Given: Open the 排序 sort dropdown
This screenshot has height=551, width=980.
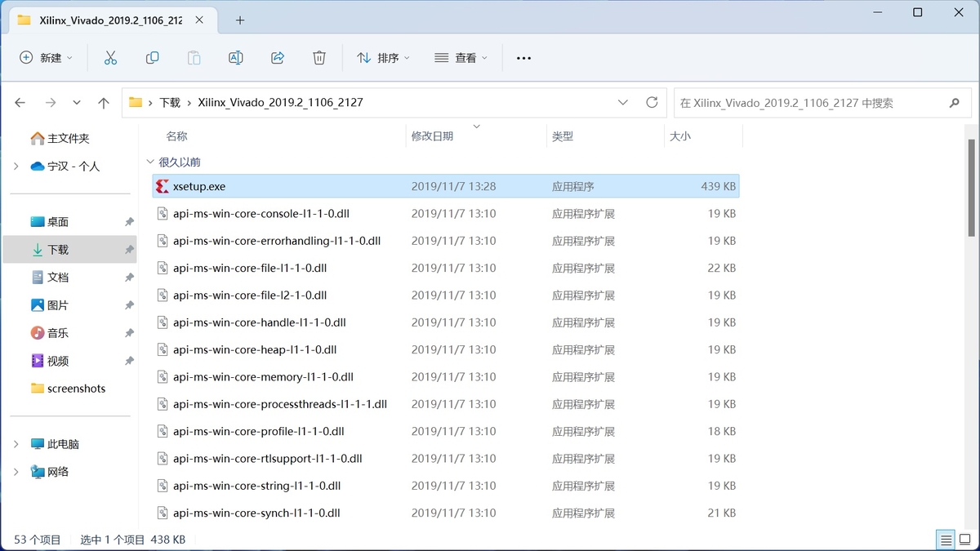Looking at the screenshot, I should click(383, 58).
